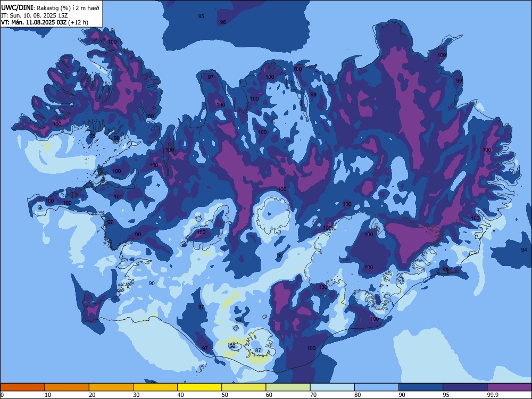Click the legend tick label '10'

point(48,395)
